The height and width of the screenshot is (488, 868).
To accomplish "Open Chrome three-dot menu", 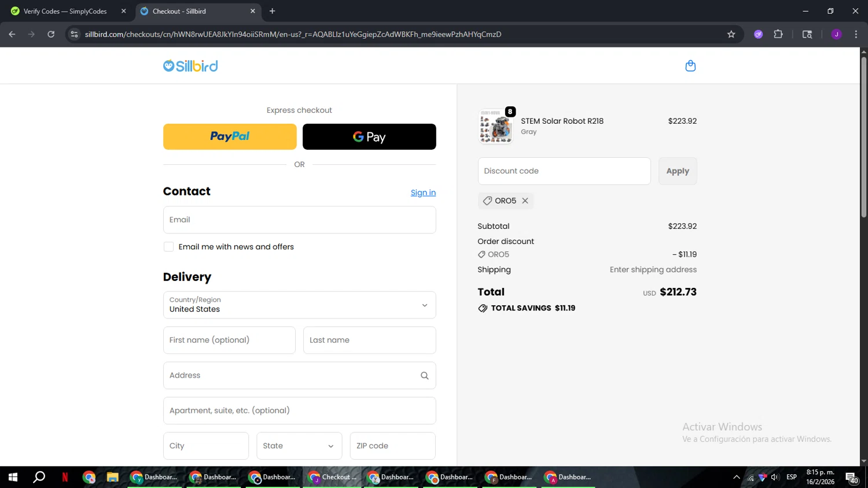I will [x=856, y=34].
